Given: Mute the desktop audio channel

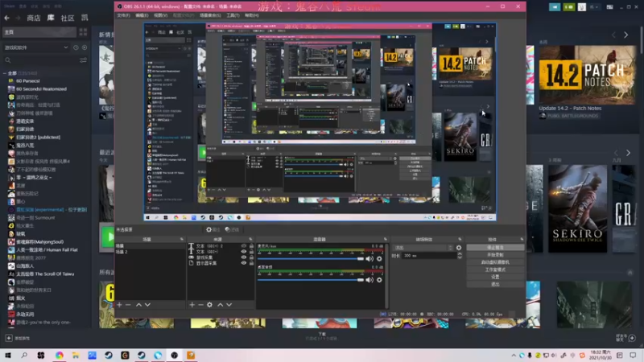Looking at the screenshot, I should pos(369,280).
